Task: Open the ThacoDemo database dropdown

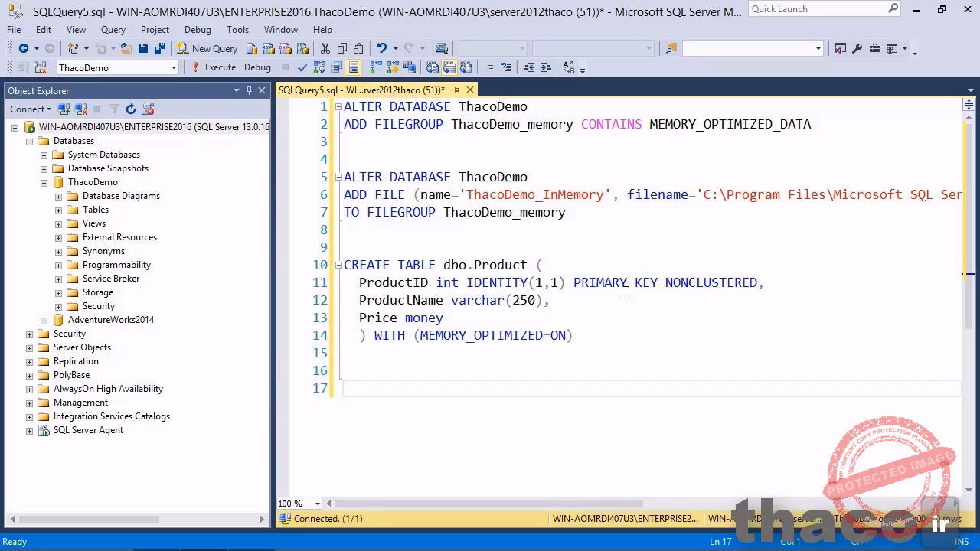Action: pyautogui.click(x=174, y=67)
